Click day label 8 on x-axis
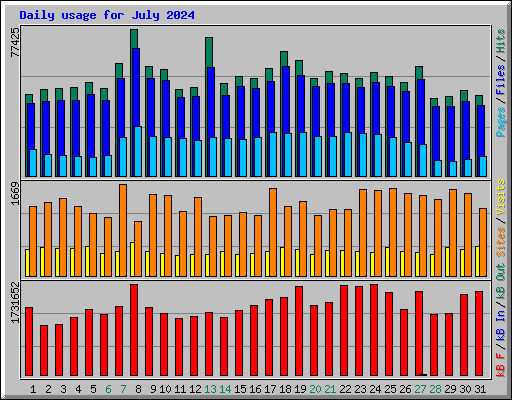This screenshot has width=512, height=400. click(x=138, y=389)
